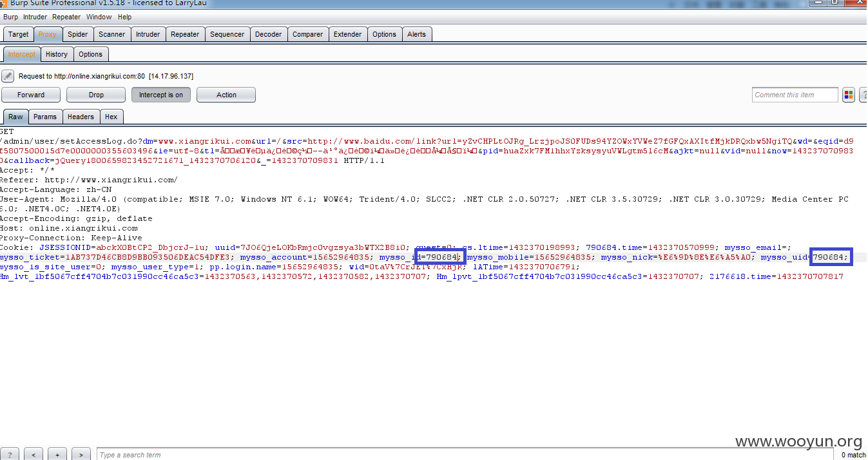The image size is (868, 460).
Task: Click the mysso_uid value 790684
Action: click(x=829, y=257)
